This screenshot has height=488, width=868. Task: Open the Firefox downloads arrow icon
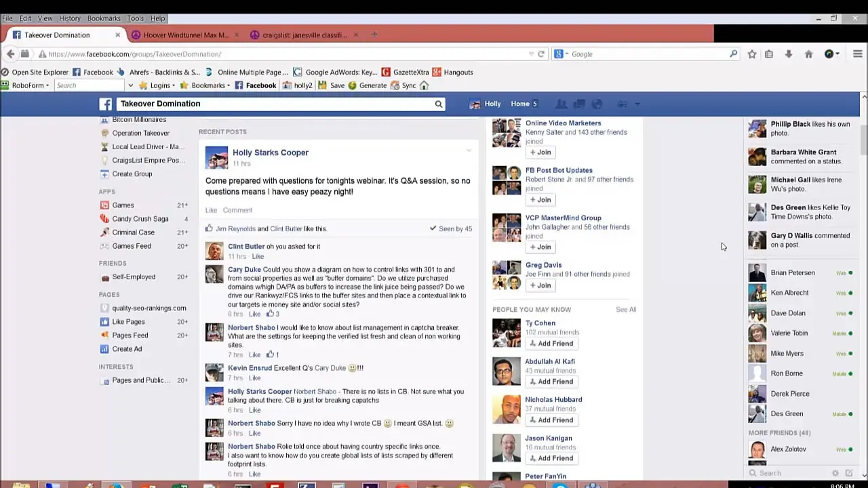tap(789, 54)
